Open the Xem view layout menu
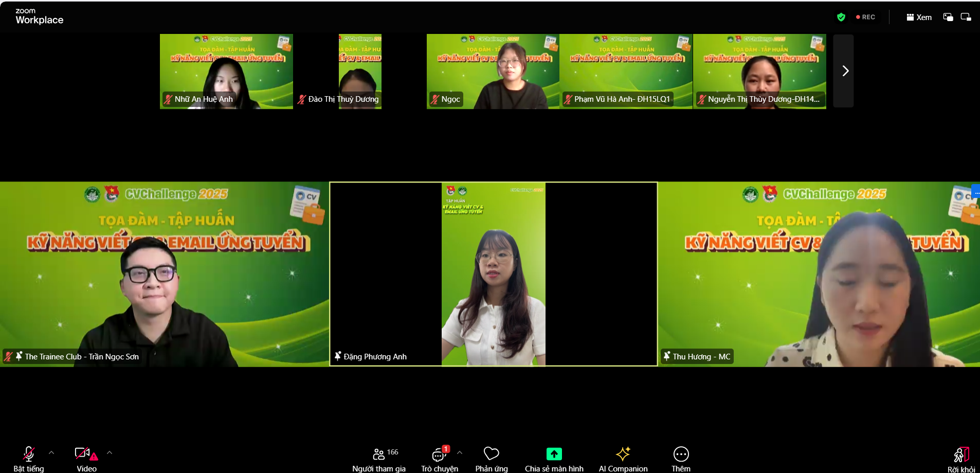 [919, 17]
